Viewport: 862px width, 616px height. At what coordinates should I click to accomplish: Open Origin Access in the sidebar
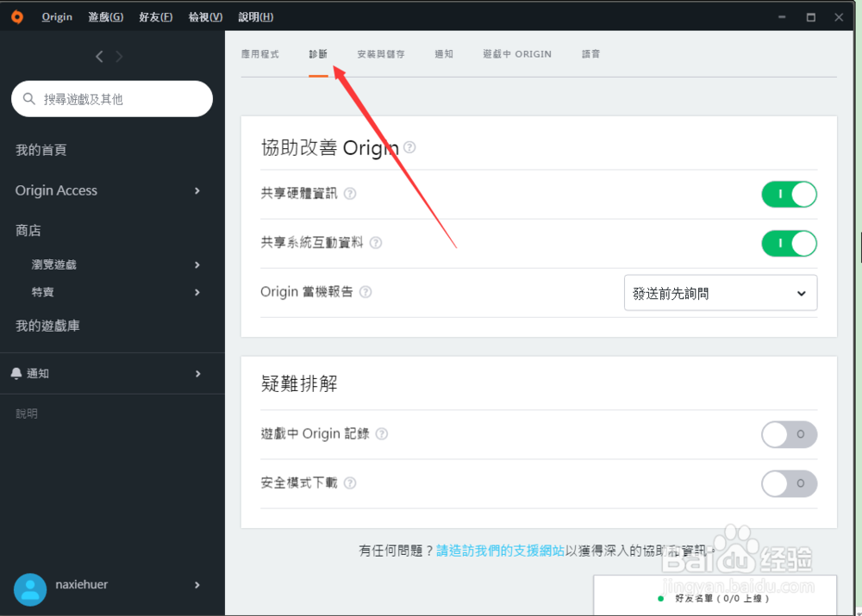click(x=56, y=190)
